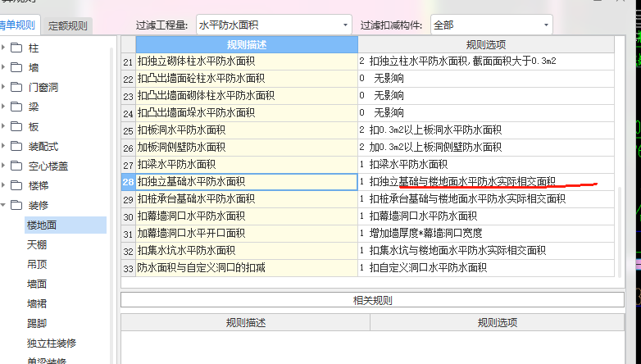Select row 22 扣凸出墙面砼柱水平防水面积
This screenshot has width=641, height=364.
pos(247,79)
